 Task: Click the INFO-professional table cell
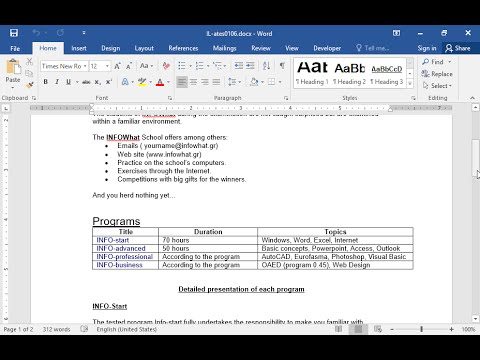[125, 257]
